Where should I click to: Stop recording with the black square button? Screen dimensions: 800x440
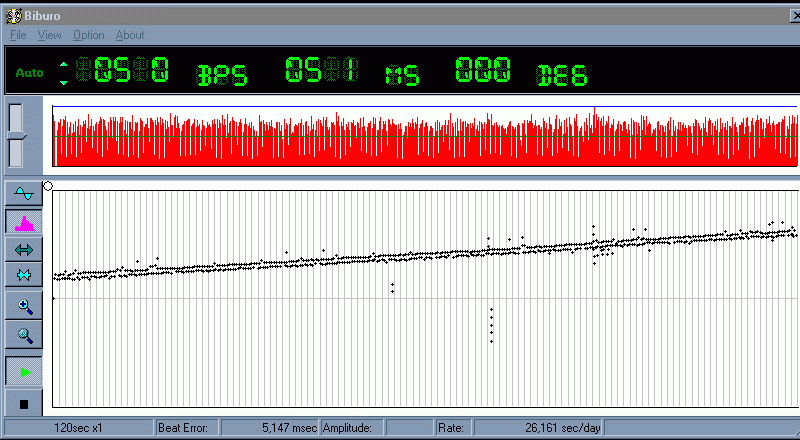click(24, 403)
